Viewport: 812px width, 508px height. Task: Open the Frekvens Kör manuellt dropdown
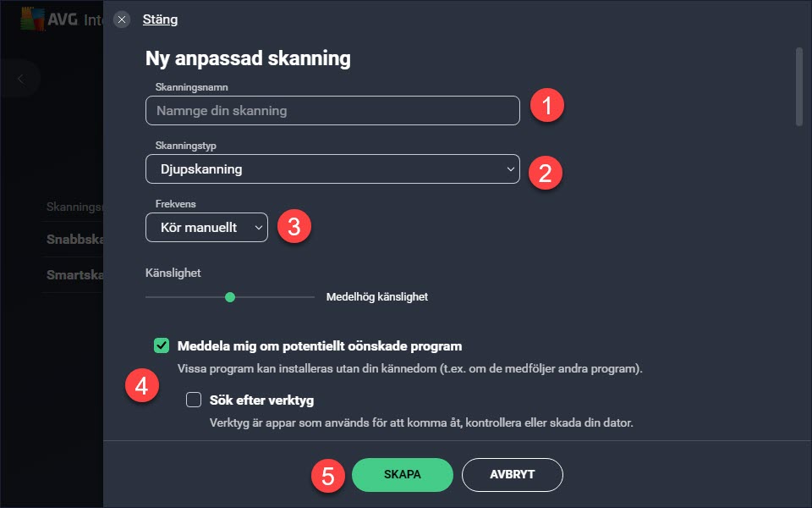[x=206, y=227]
